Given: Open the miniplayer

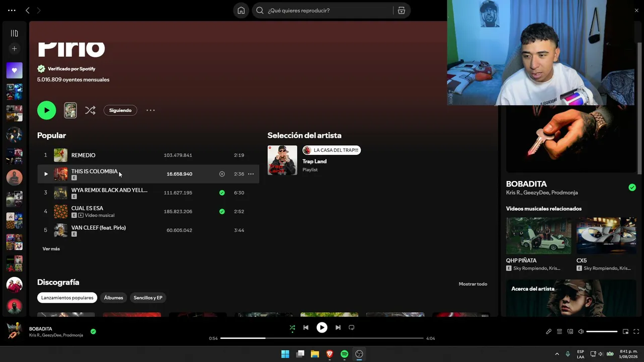Looking at the screenshot, I should point(625,332).
